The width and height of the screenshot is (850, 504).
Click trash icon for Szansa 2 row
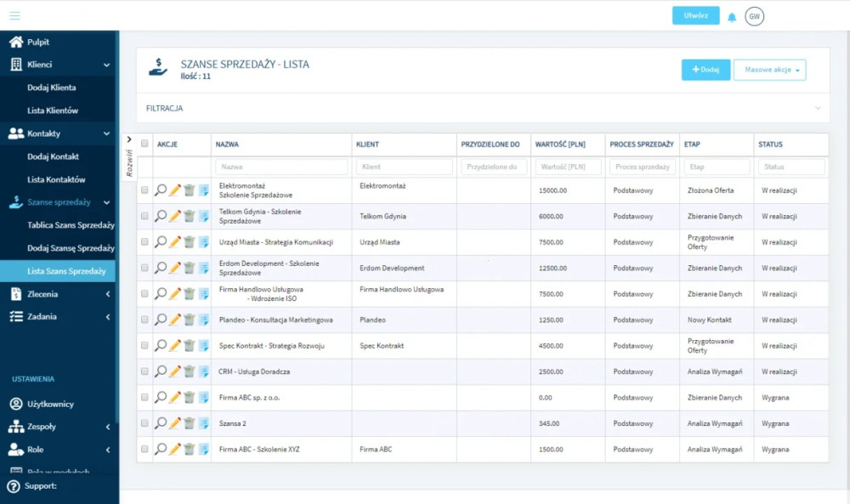click(190, 423)
